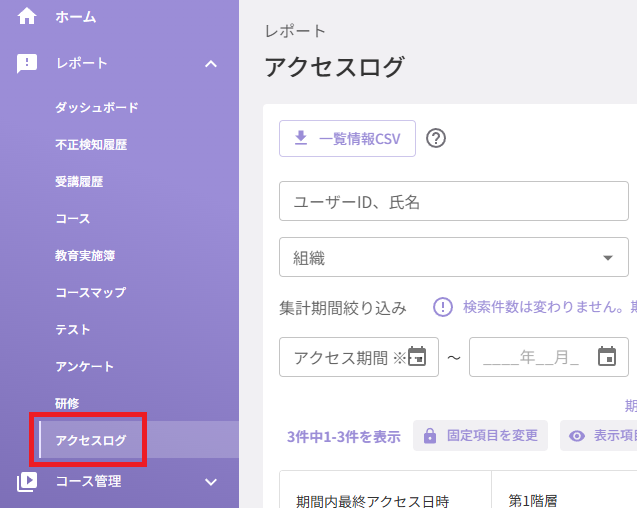Click 期間内最終アクセス日時 column header

pos(373,501)
